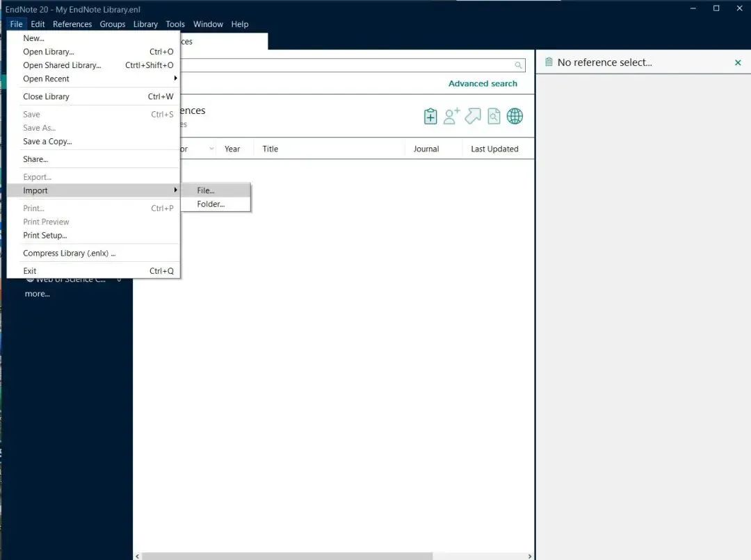Viewport: 751px width, 560px height.
Task: Choose Close Library from the menu
Action: coord(93,96)
